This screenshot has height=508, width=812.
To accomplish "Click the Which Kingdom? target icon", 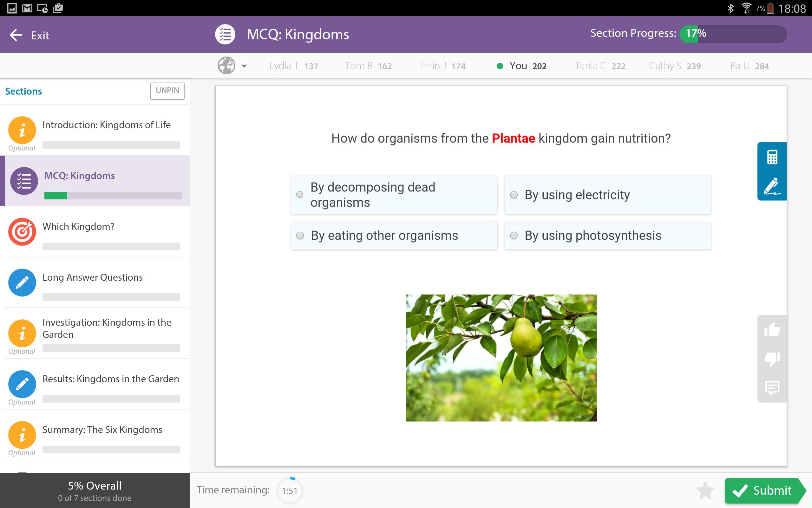I will (x=22, y=232).
